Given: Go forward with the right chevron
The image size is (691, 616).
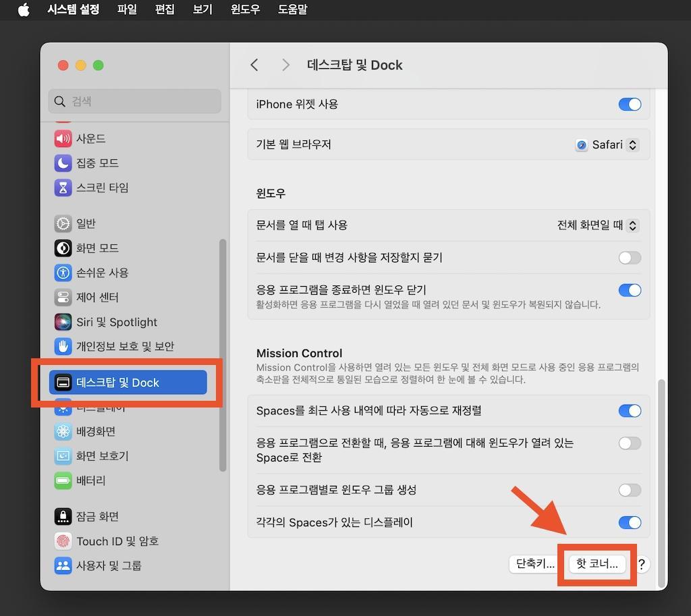Looking at the screenshot, I should (285, 65).
